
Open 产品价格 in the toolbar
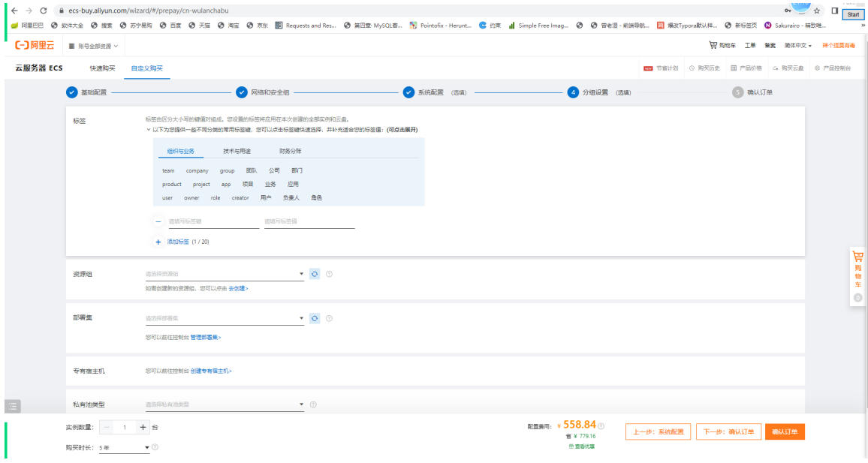click(x=746, y=68)
